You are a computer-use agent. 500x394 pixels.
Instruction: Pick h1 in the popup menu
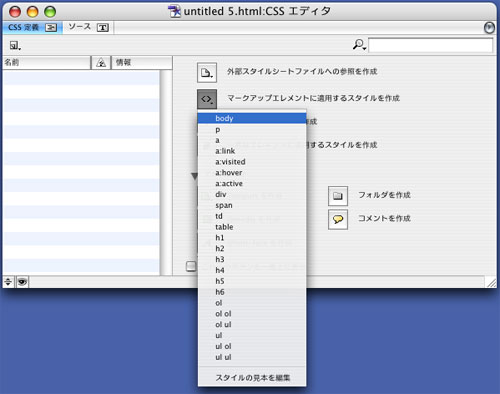[252, 238]
